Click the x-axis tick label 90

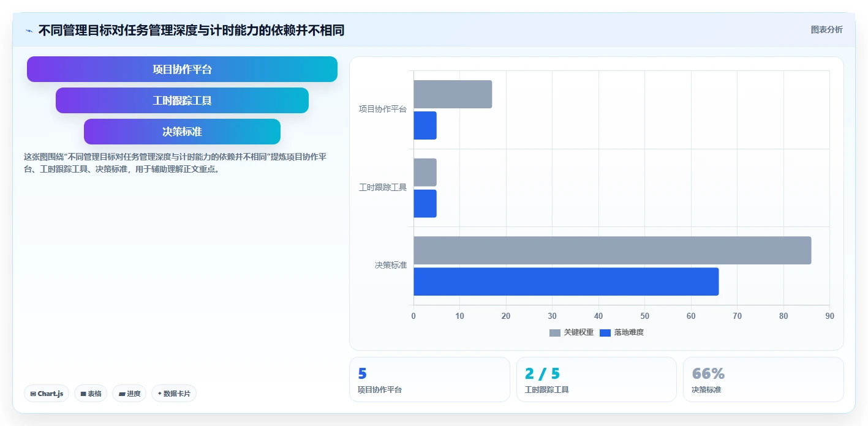[829, 316]
